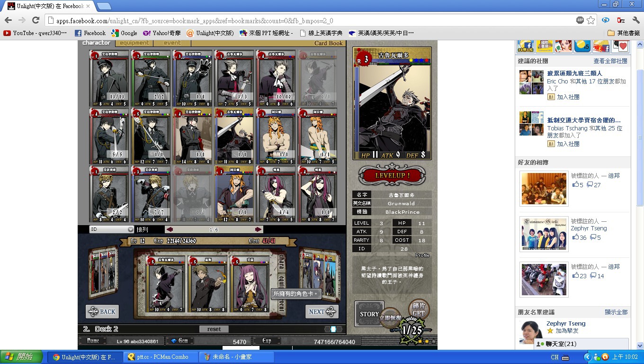
Task: Select the 10/10 character card
Action: tap(276, 78)
